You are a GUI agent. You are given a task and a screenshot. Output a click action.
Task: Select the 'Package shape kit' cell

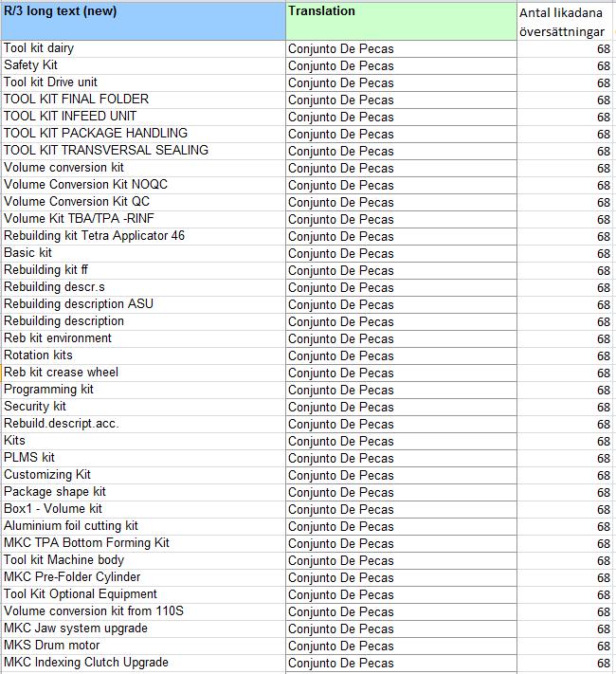pyautogui.click(x=143, y=492)
